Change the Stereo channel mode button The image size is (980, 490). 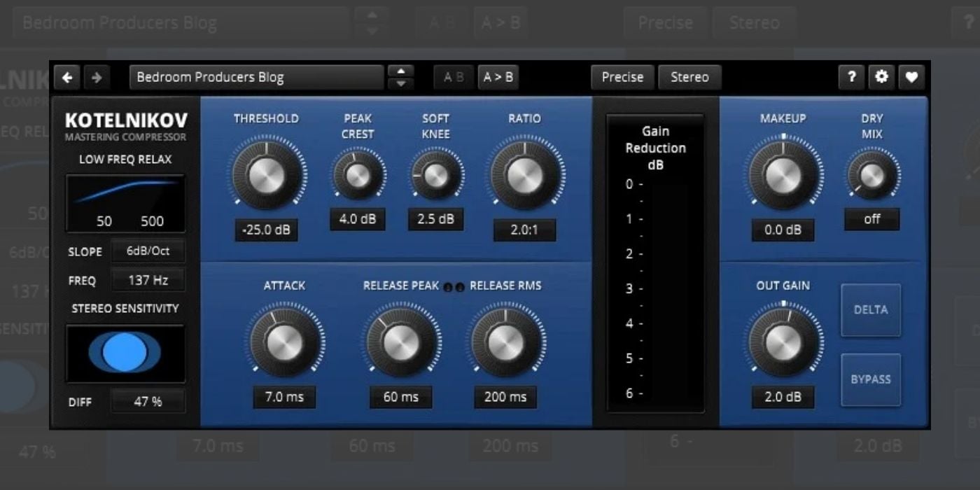689,78
